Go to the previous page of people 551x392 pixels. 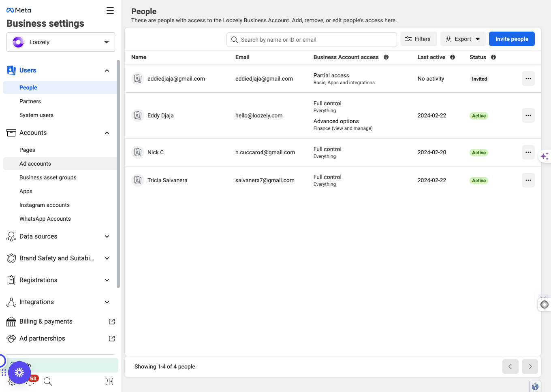510,366
